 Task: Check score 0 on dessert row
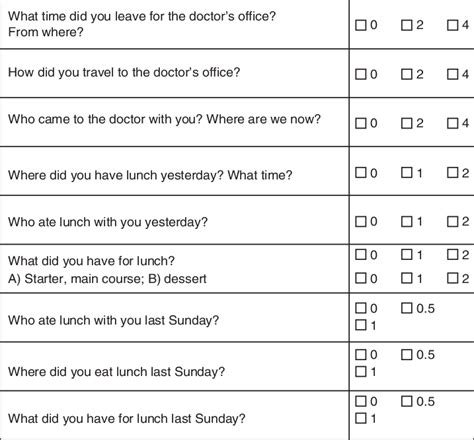tap(361, 278)
